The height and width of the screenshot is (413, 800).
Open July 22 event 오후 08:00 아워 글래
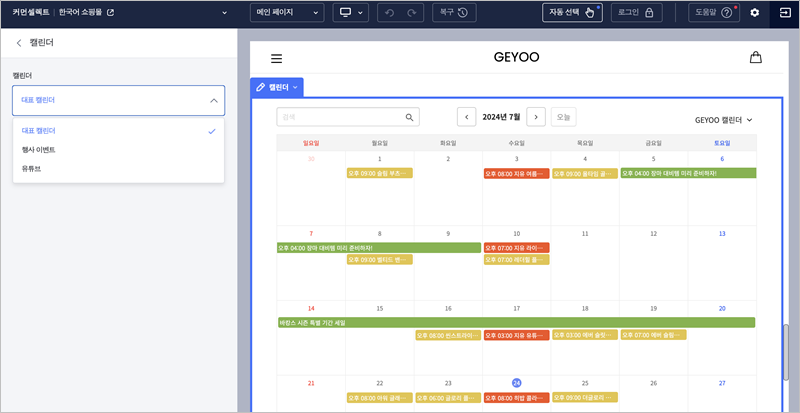coord(380,398)
